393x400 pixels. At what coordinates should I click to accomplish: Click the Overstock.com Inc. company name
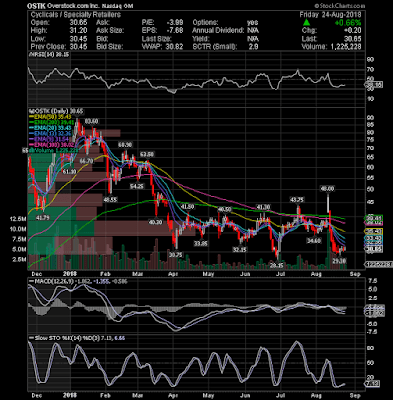pos(74,6)
